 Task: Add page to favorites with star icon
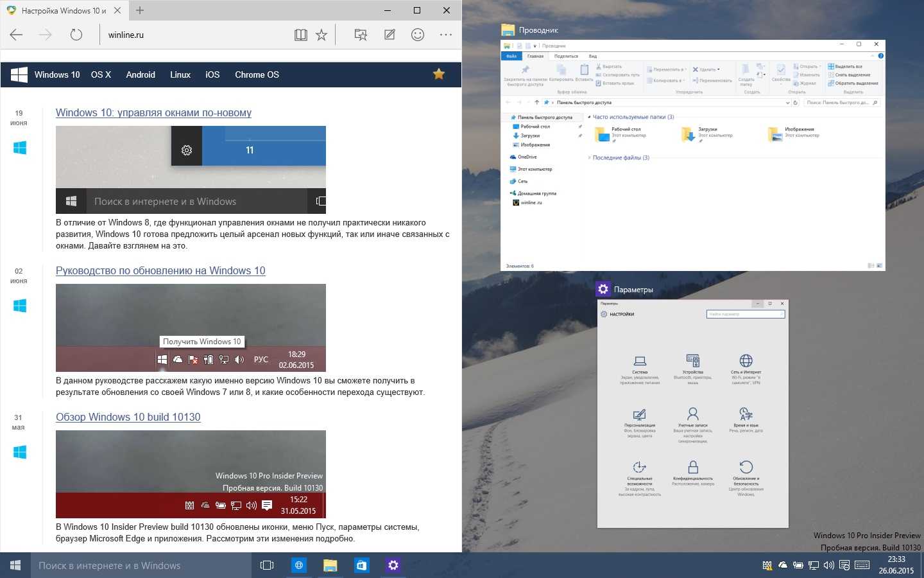tap(321, 35)
